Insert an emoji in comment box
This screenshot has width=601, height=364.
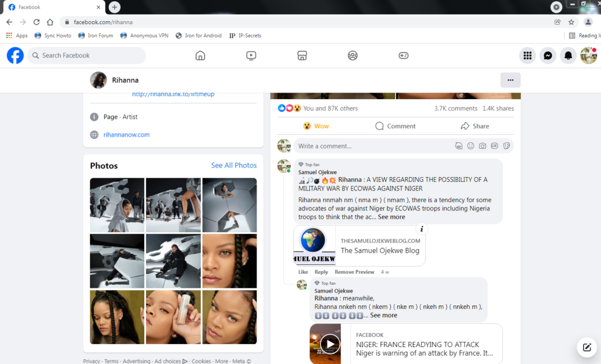point(471,146)
